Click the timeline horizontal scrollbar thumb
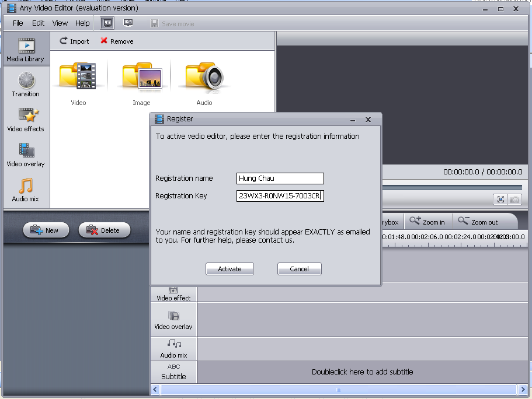532x399 pixels. coord(338,390)
